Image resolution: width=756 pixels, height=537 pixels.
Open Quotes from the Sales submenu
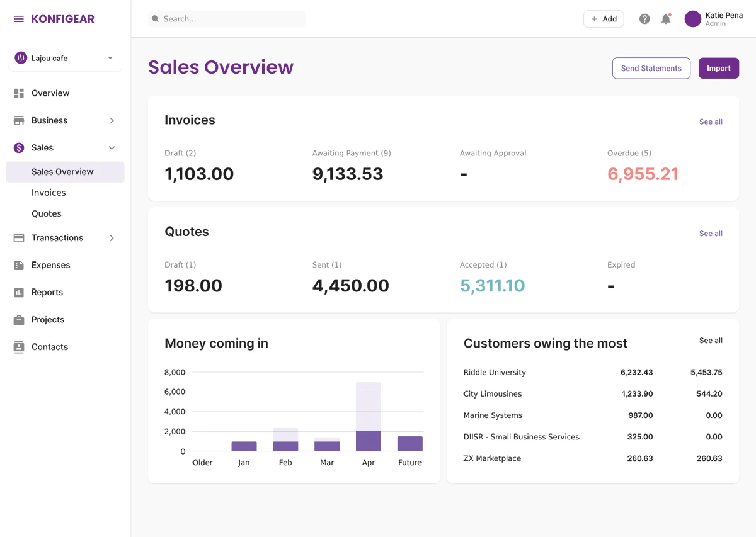coord(46,213)
